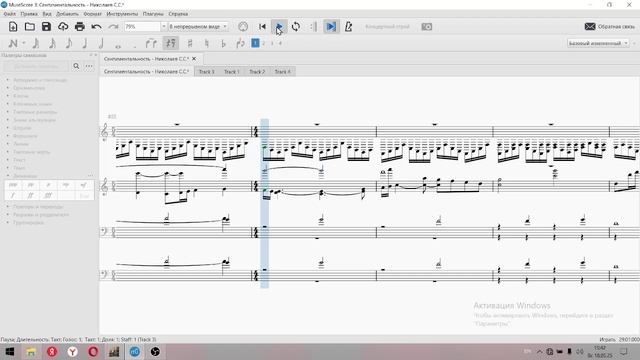Image resolution: width=640 pixels, height=360 pixels.
Task: Toggle play repeats button
Action: 313,27
